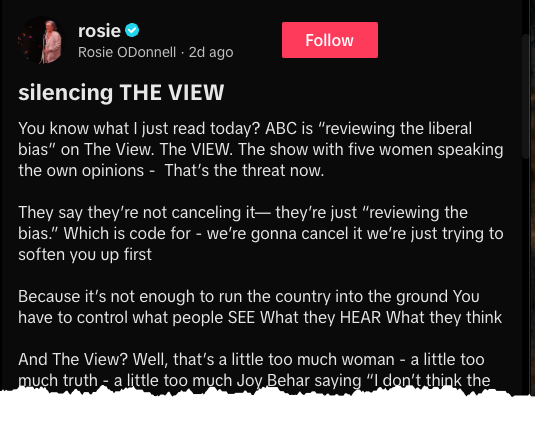This screenshot has height=421, width=535.
Task: Click the capitalized word SEE
Action: pos(241,318)
